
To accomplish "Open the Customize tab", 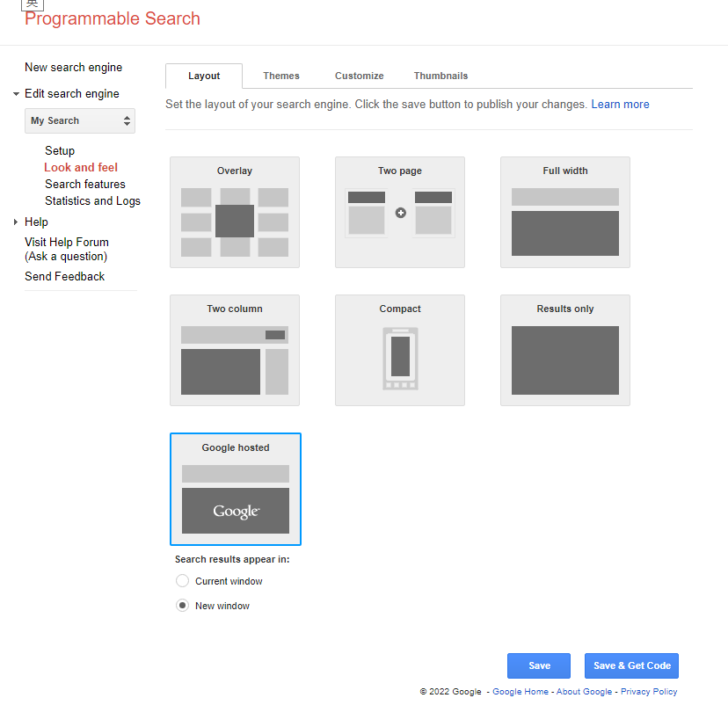I will 360,76.
